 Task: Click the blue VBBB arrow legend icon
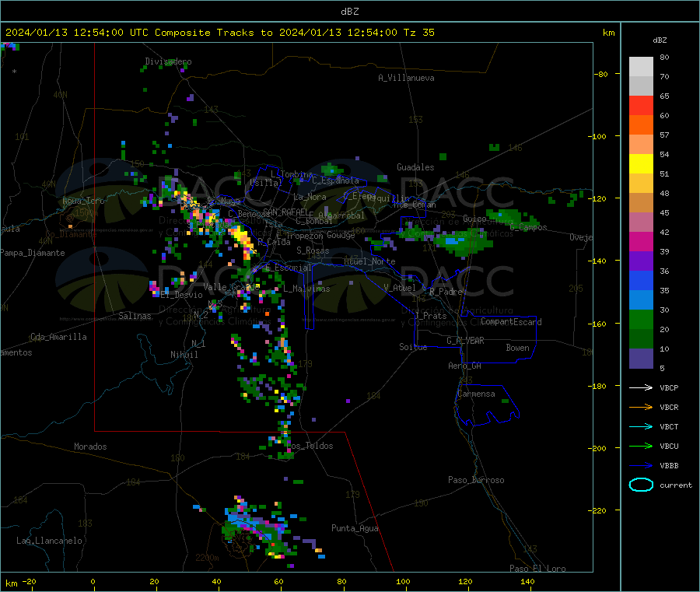641,466
